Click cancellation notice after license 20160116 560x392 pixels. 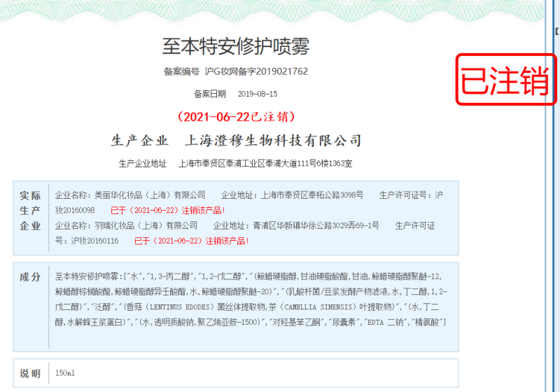coord(192,241)
